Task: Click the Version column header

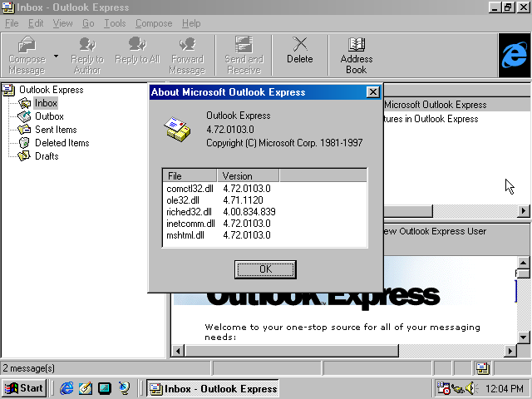Action: coord(248,175)
